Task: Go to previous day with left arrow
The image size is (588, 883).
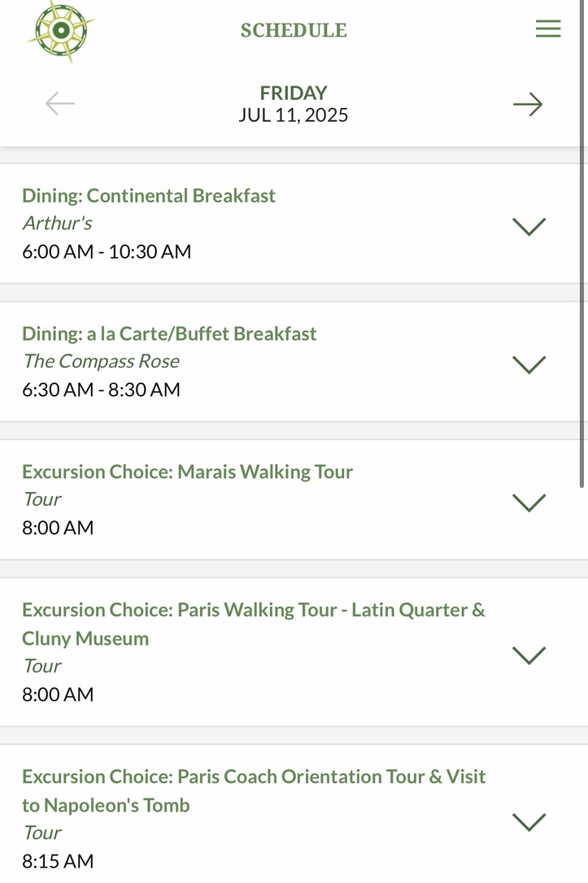Action: pos(60,104)
